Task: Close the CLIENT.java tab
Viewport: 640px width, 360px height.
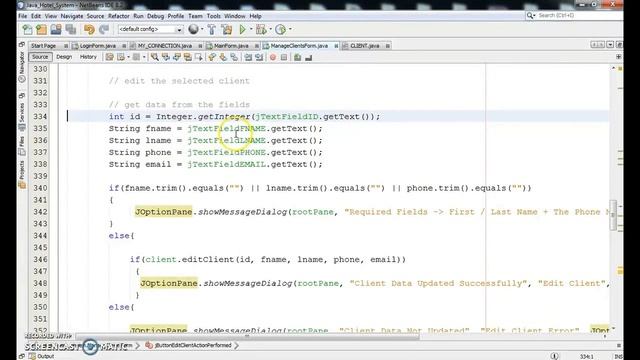Action: (x=388, y=46)
